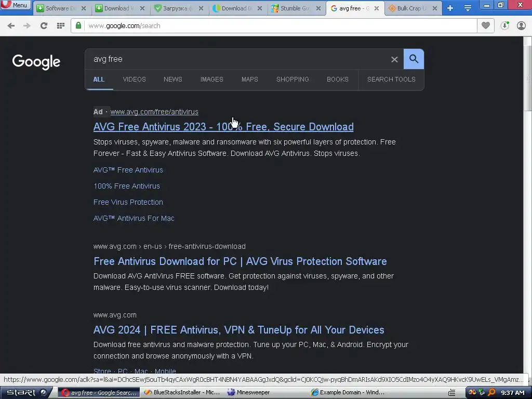Bookmark page with heart icon

[x=486, y=25]
